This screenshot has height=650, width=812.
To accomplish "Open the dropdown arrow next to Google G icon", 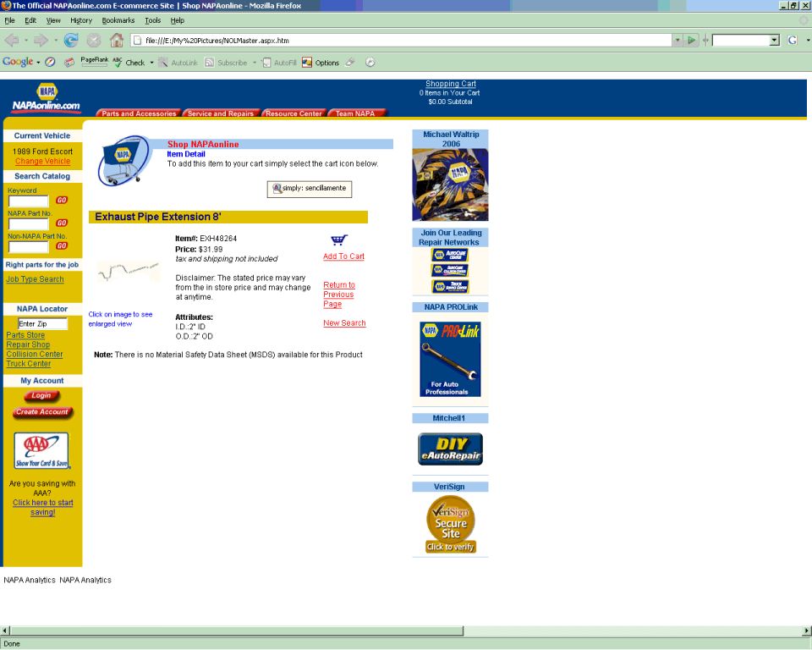I will 808,40.
